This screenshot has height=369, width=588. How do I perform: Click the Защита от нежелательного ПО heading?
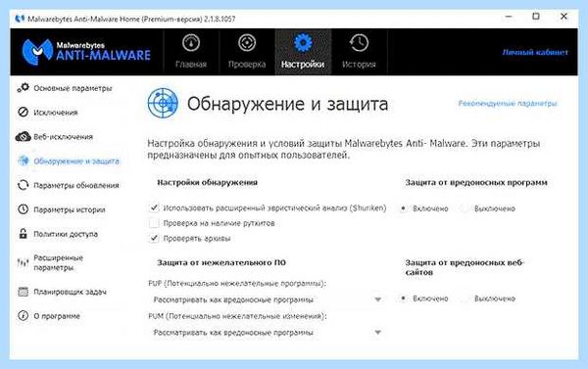click(221, 262)
